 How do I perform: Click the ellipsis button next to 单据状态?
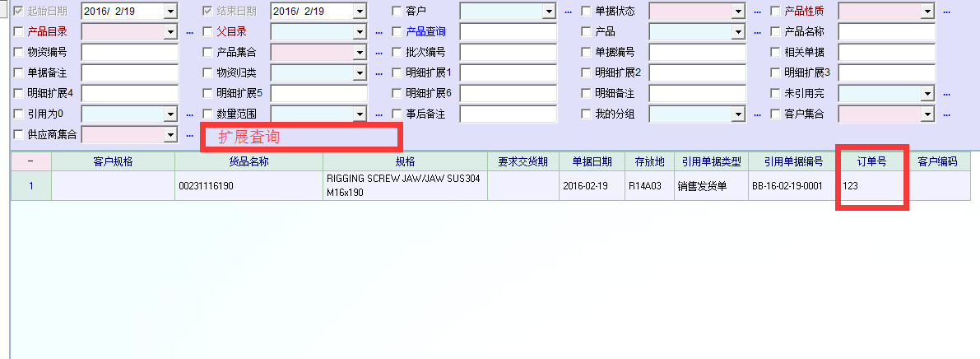point(757,12)
